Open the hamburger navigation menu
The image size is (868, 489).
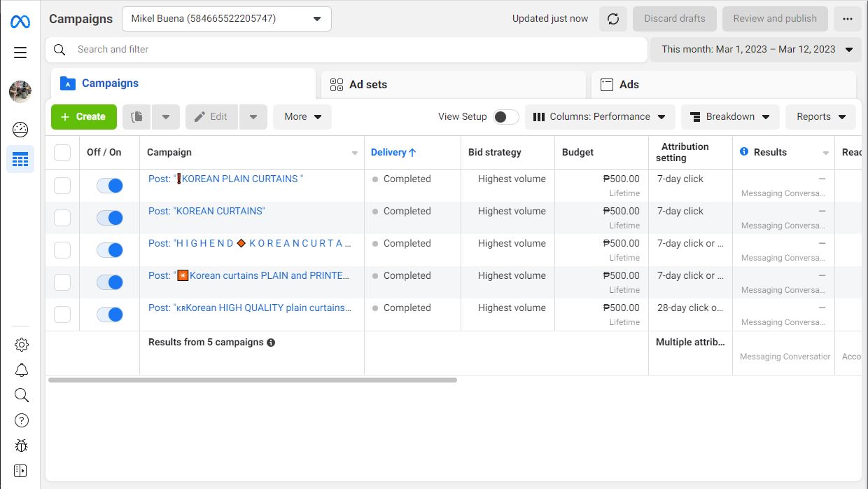point(20,53)
